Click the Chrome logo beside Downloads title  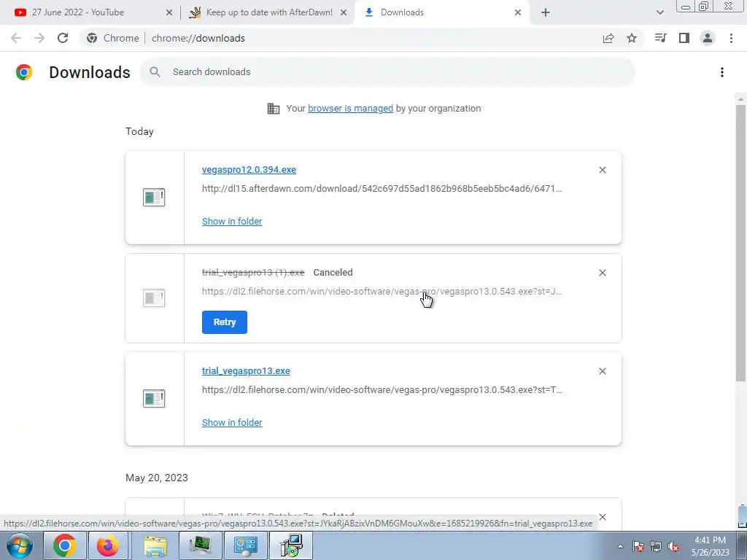(24, 72)
